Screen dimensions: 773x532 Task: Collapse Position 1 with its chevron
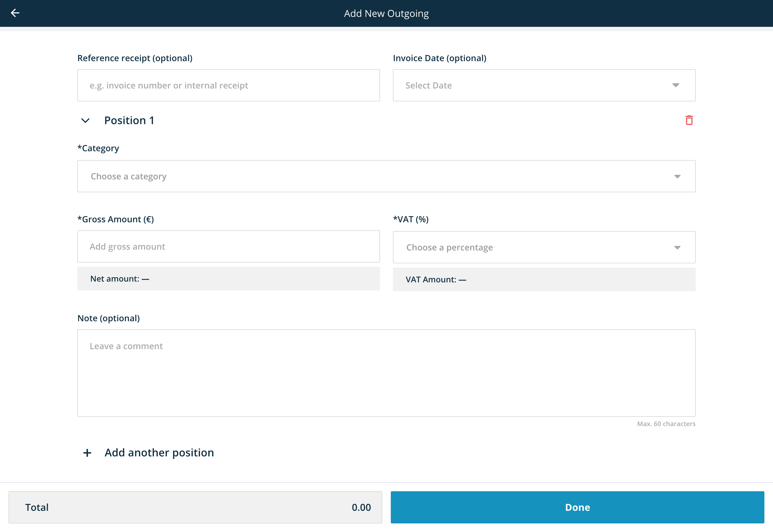(x=85, y=121)
